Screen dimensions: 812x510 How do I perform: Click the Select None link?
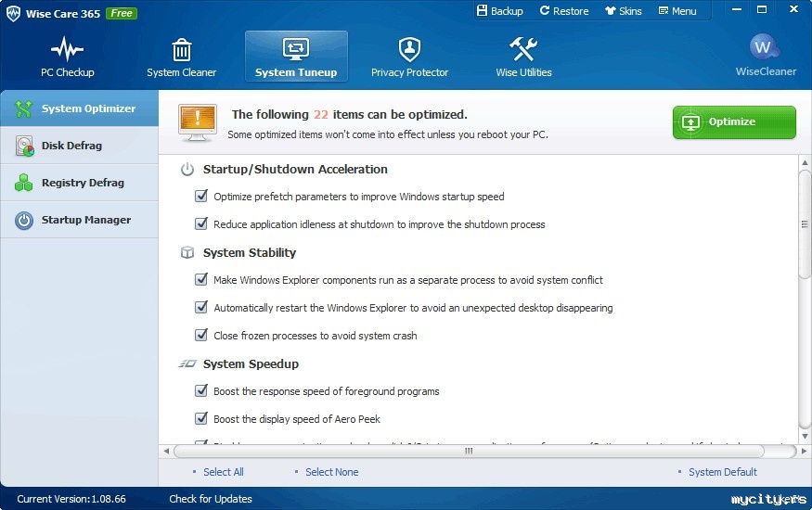point(331,472)
